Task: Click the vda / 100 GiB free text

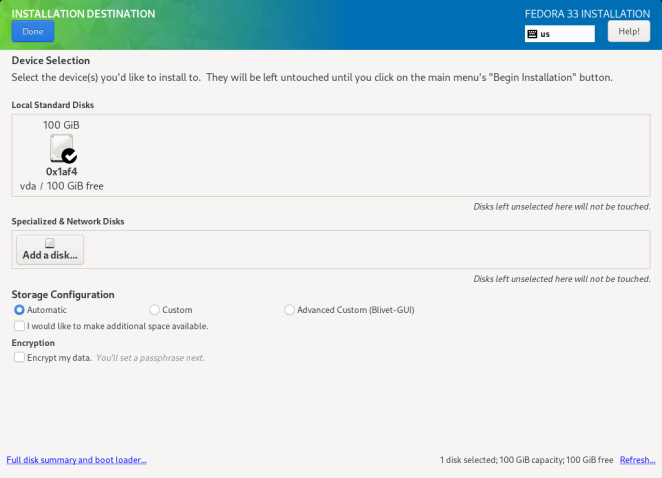Action: click(62, 186)
